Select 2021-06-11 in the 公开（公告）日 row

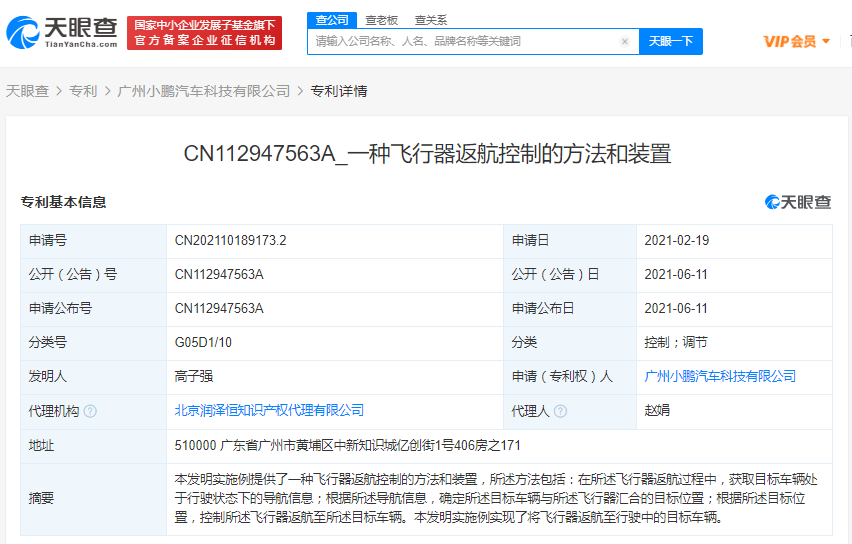676,274
